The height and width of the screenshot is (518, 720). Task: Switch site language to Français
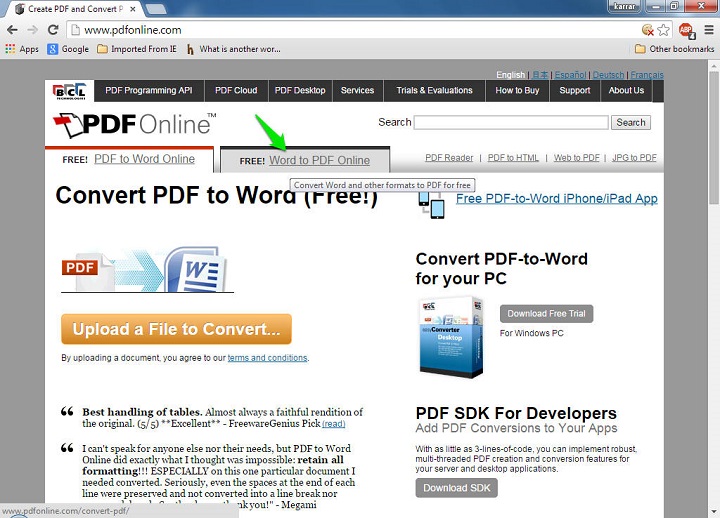(x=647, y=74)
